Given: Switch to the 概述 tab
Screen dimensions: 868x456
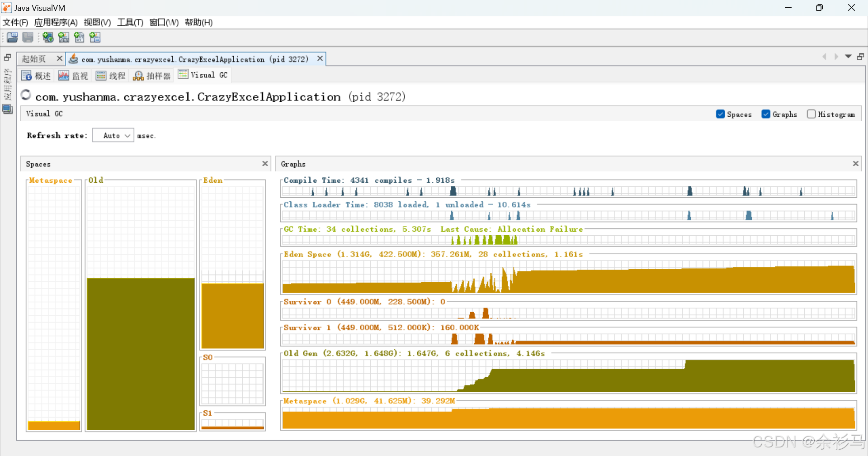Looking at the screenshot, I should pos(37,76).
